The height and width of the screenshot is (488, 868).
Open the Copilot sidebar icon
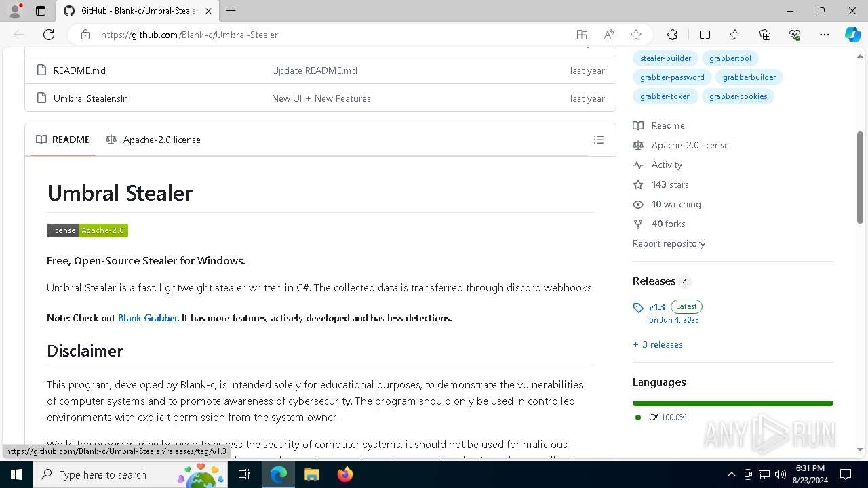tap(852, 35)
